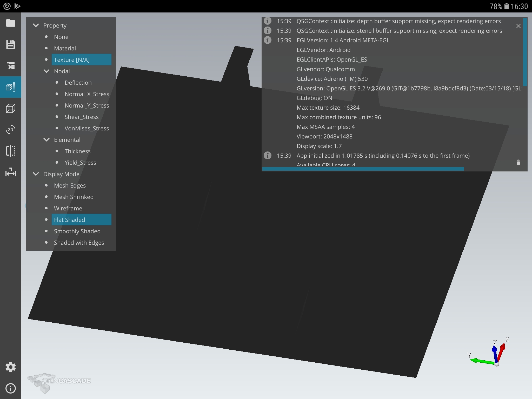Activate the clipping plane split icon

(11, 151)
